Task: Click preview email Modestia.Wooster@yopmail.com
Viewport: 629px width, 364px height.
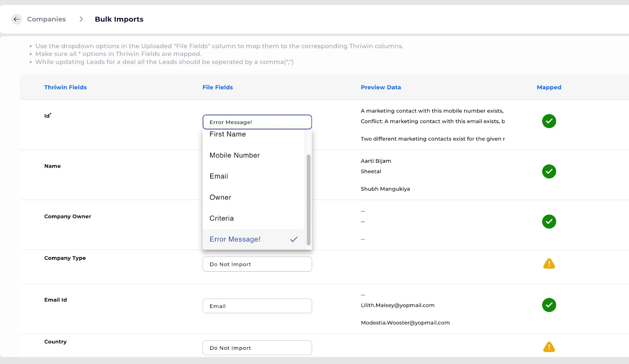Action: 405,323
